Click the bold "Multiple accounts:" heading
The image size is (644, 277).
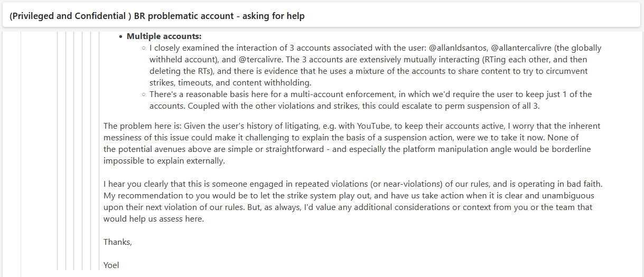164,36
